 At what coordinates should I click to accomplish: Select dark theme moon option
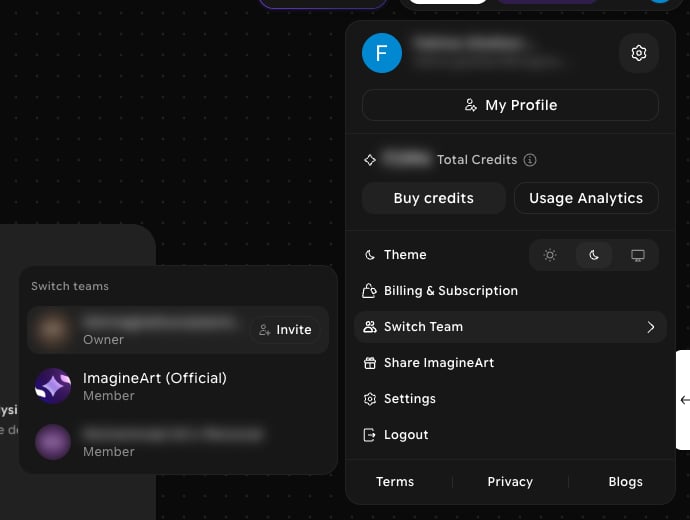pyautogui.click(x=594, y=255)
